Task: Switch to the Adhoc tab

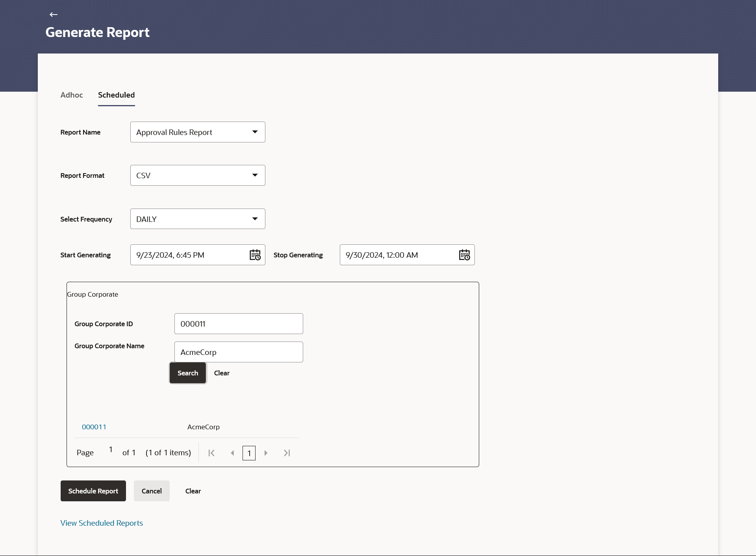Action: (72, 95)
